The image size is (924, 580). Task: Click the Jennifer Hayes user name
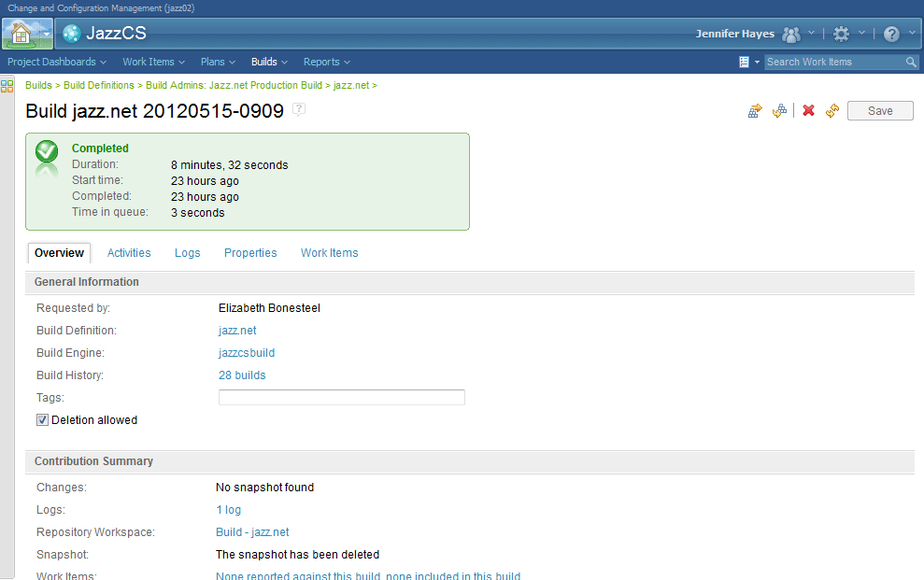click(x=735, y=34)
